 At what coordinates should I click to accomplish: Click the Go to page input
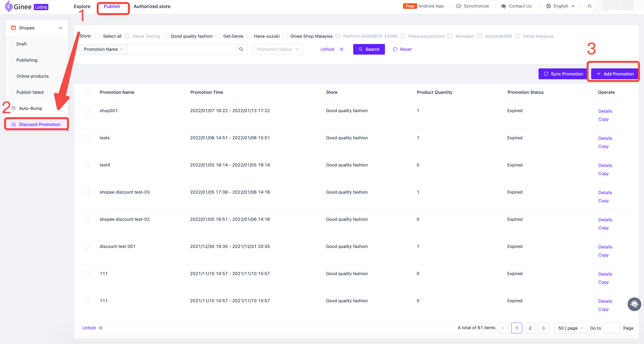tap(612, 328)
